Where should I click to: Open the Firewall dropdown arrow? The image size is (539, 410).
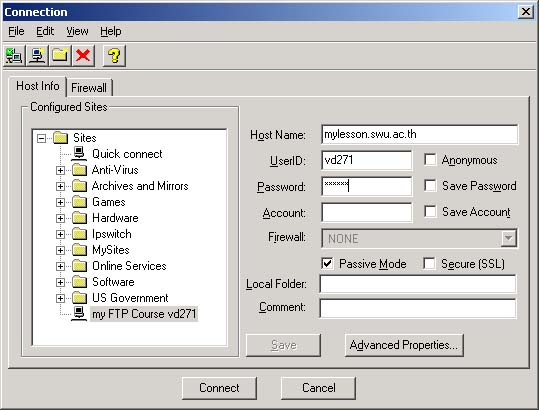509,238
